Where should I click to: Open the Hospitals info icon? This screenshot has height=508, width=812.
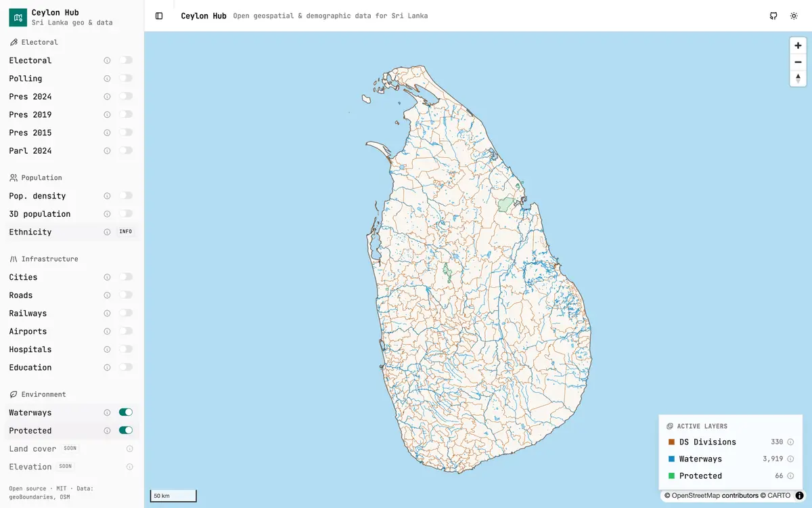pyautogui.click(x=107, y=350)
